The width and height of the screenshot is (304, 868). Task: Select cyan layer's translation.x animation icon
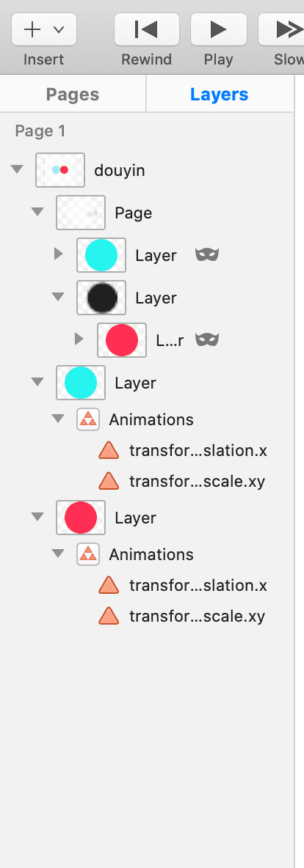(109, 451)
